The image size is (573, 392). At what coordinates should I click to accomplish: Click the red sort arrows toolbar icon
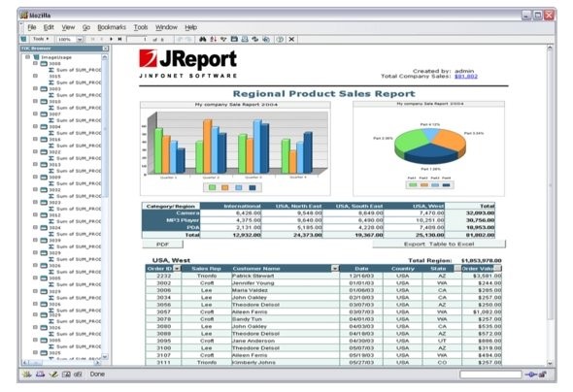pos(213,39)
